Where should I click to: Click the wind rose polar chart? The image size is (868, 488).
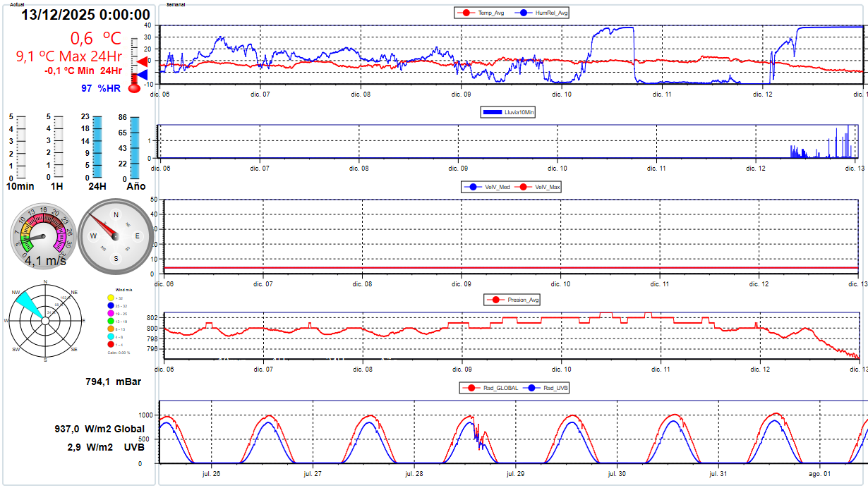click(45, 320)
